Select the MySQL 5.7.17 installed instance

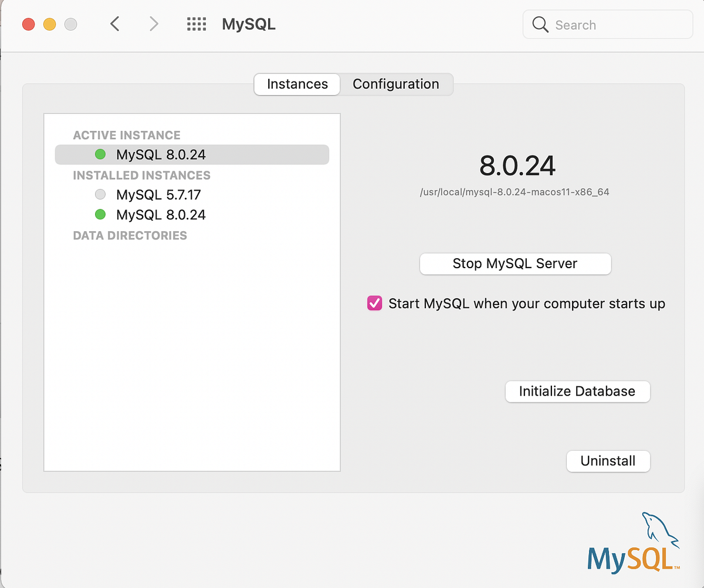tap(158, 194)
